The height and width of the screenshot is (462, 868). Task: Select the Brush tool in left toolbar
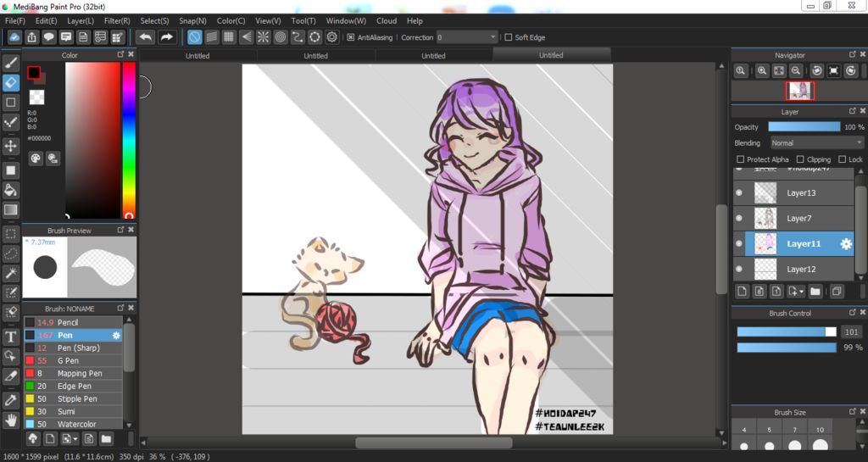tap(10, 63)
